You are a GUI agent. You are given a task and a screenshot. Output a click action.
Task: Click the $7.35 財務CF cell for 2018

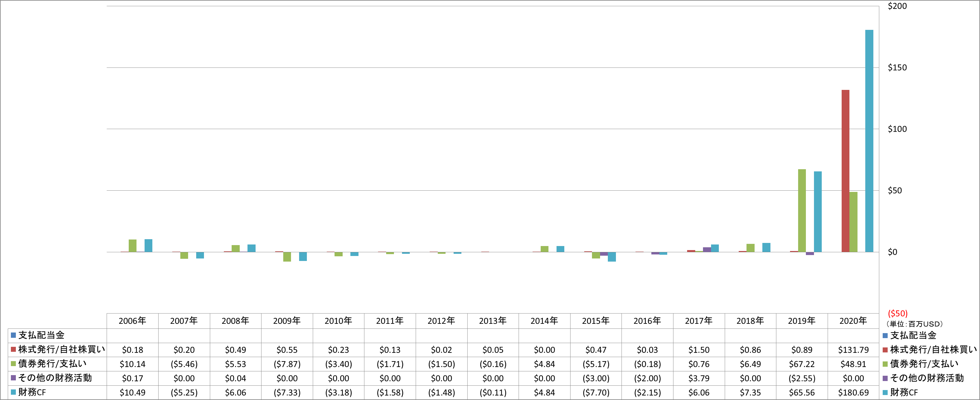coord(750,393)
